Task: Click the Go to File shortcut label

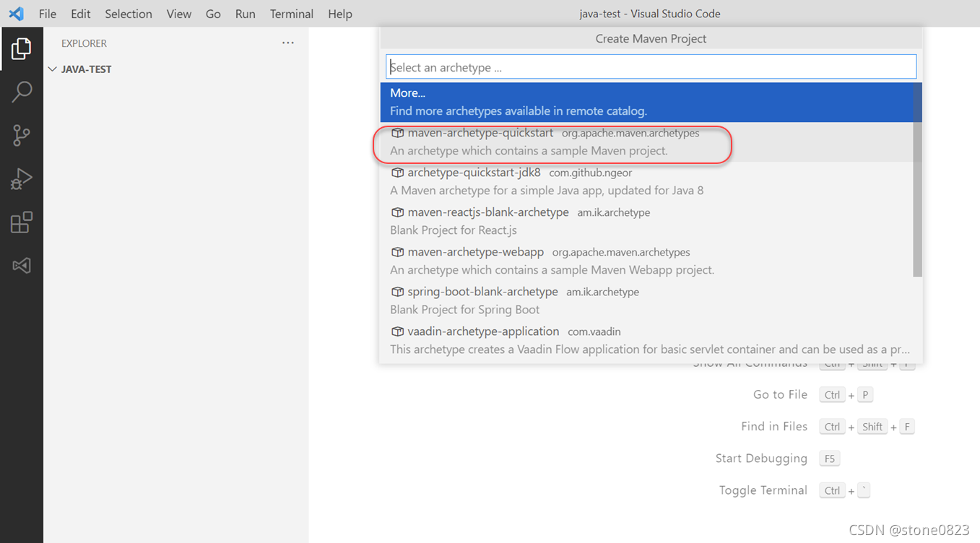Action: pos(780,394)
